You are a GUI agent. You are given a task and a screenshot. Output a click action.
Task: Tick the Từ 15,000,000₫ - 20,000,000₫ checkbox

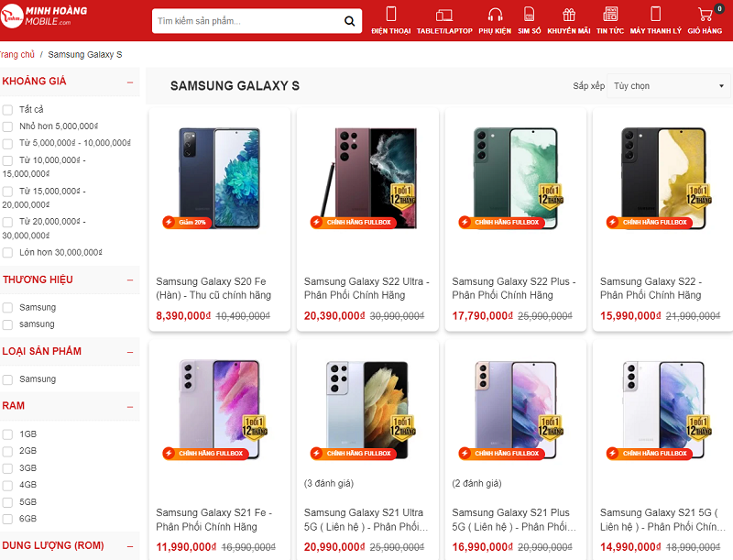pyautogui.click(x=7, y=192)
